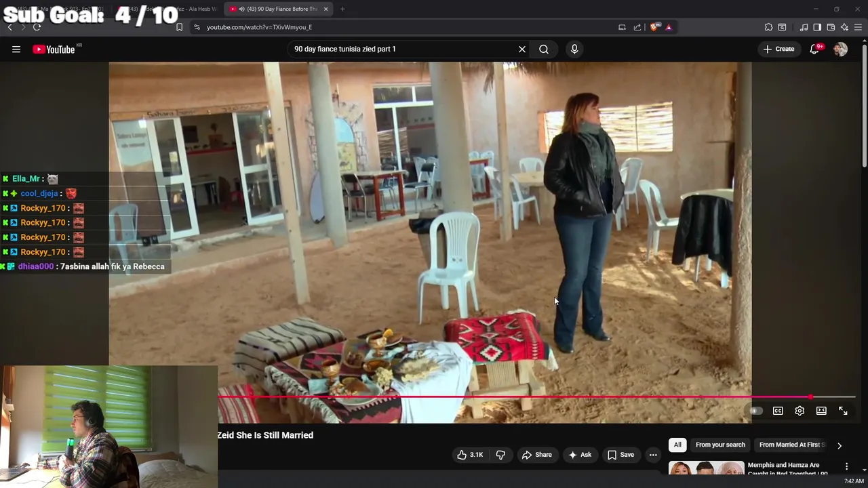Switch to theater mode
Viewport: 868px width, 488px height.
(821, 411)
